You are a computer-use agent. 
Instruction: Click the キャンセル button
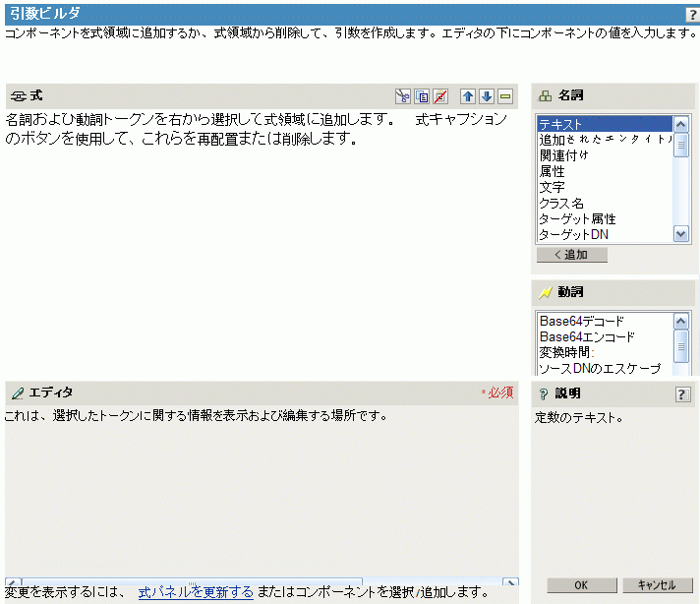point(658,585)
